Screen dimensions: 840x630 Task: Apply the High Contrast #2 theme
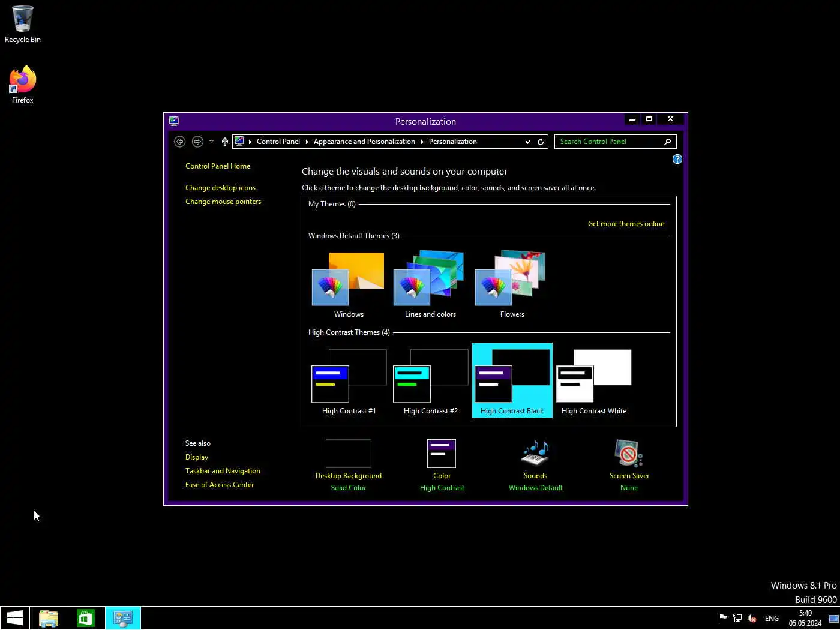click(x=430, y=381)
